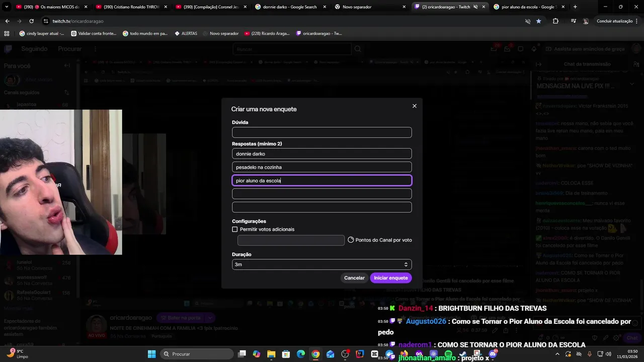Viewport: 644px width, 362px height.
Task: Open File Explorer from the taskbar
Action: (271, 354)
